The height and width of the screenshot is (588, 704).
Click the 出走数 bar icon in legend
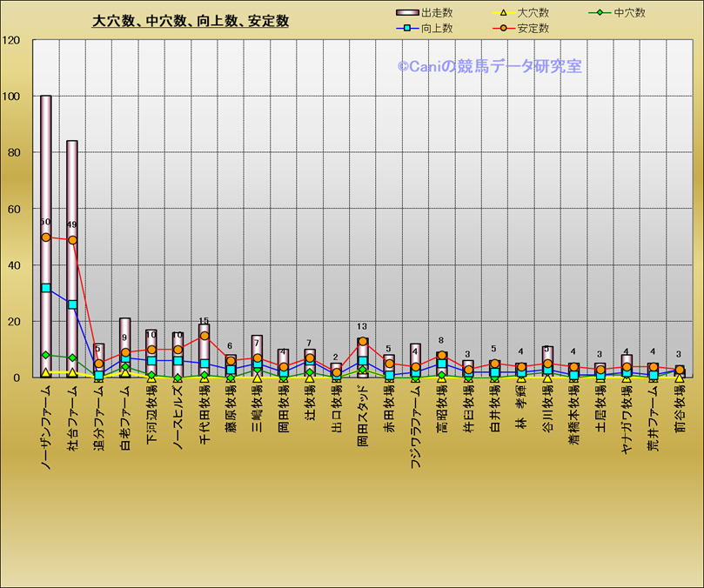(x=407, y=13)
